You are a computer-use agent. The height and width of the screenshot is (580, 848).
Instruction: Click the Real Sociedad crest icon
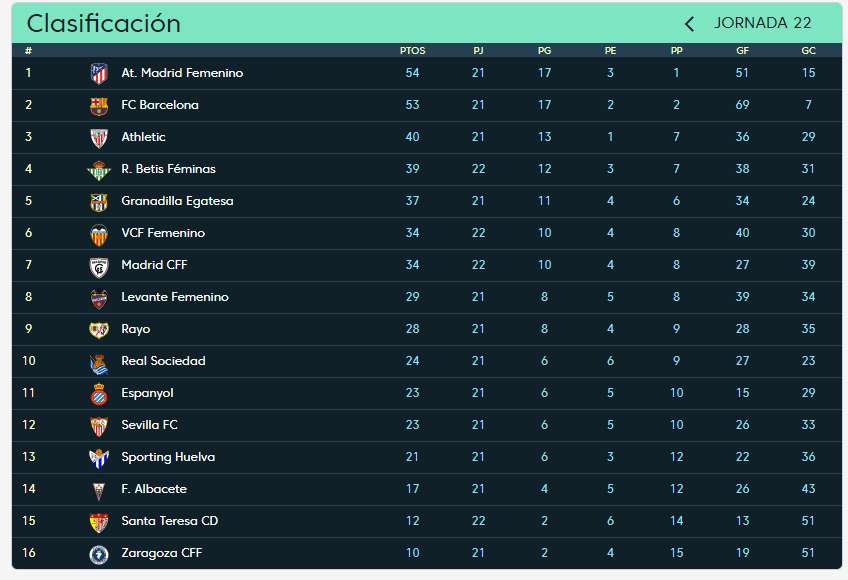coord(99,362)
